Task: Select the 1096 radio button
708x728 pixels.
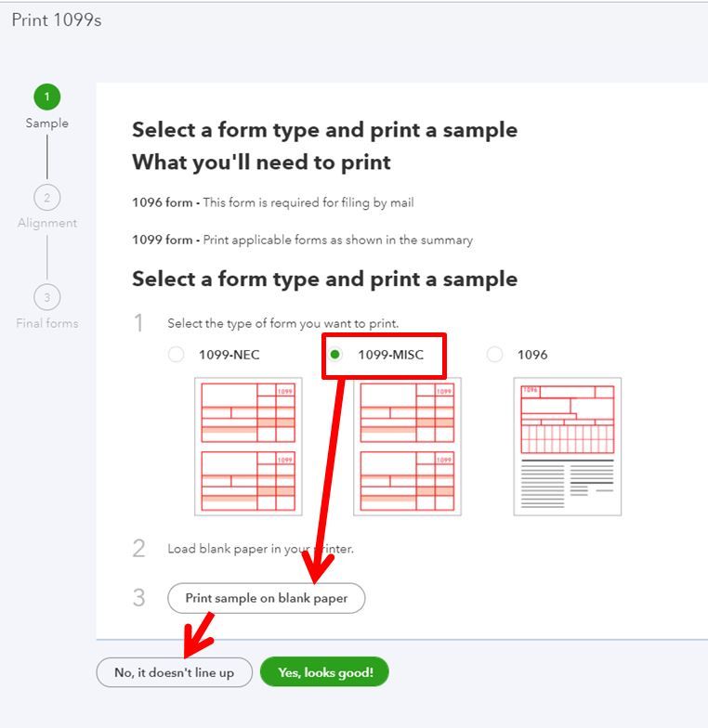Action: click(x=494, y=355)
